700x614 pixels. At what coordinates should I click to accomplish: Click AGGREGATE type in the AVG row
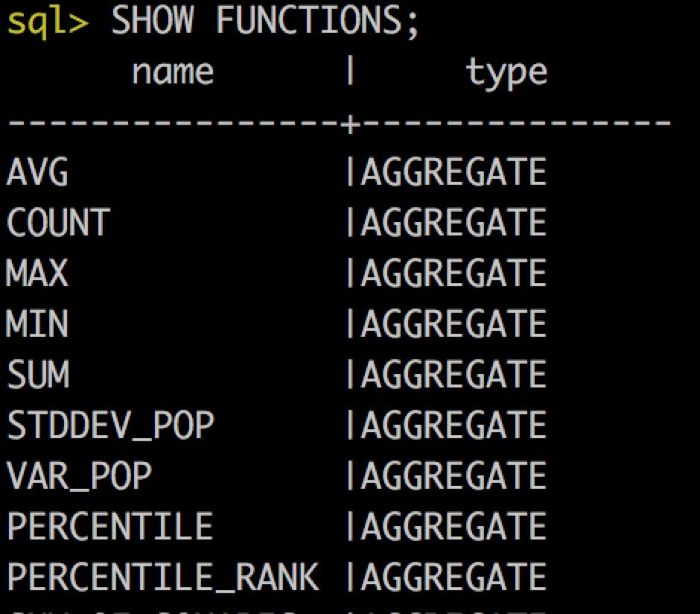coord(454,174)
